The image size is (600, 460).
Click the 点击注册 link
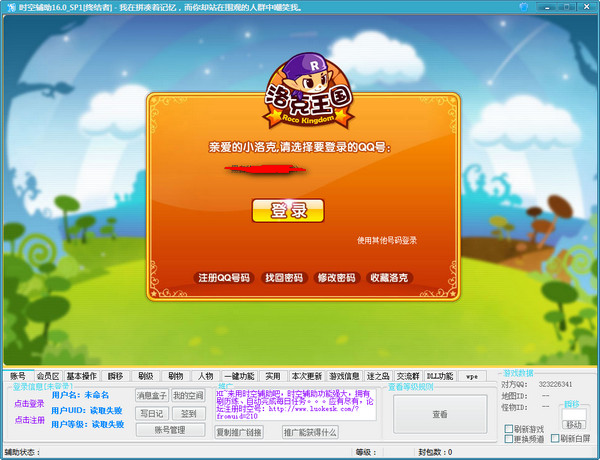(29, 420)
